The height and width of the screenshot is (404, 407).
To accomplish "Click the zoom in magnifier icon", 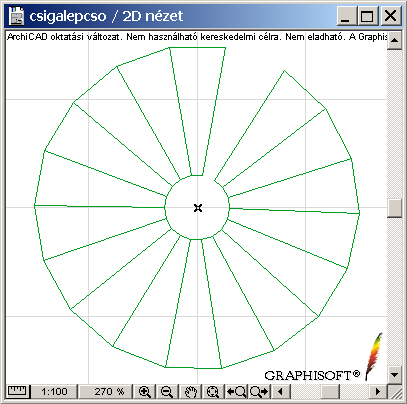I will (145, 391).
